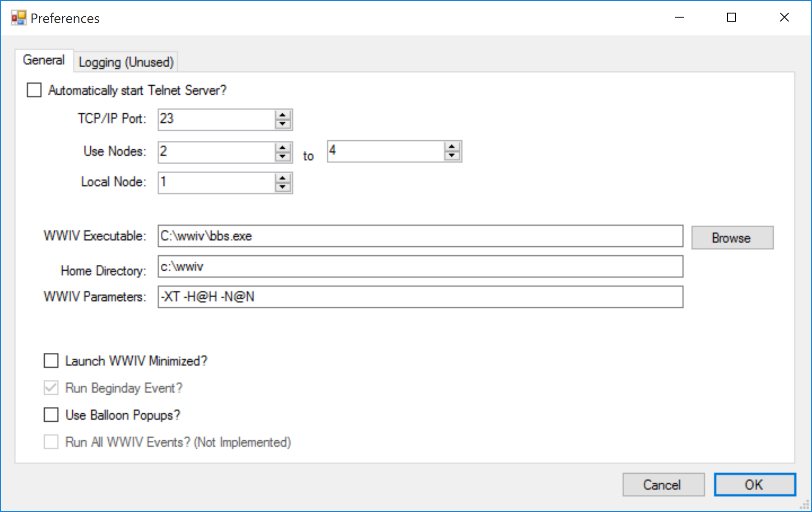
Task: Click the TCP/IP Port number field
Action: click(x=217, y=120)
